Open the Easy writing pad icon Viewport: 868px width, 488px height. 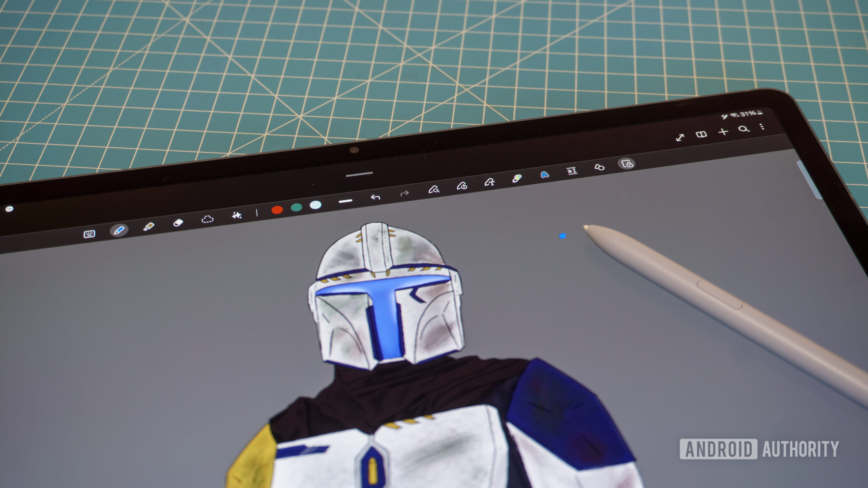(572, 171)
